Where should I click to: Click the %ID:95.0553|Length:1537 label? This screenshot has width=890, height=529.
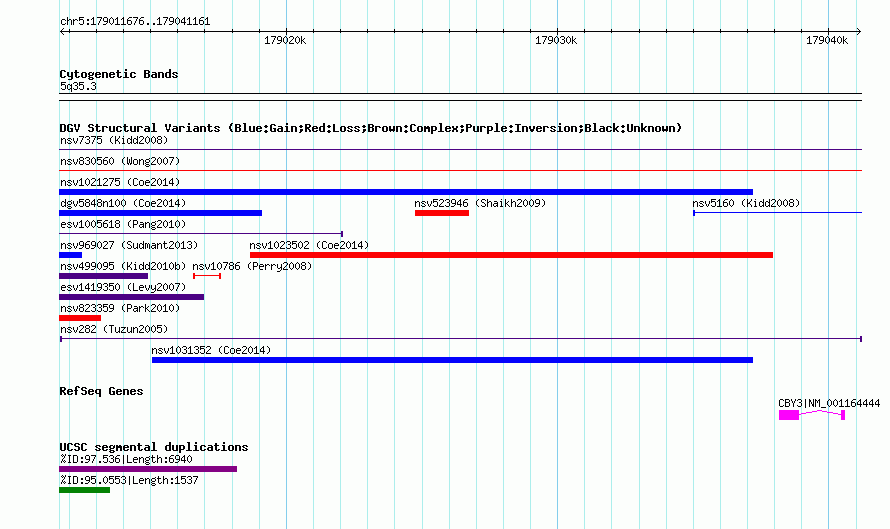point(129,480)
